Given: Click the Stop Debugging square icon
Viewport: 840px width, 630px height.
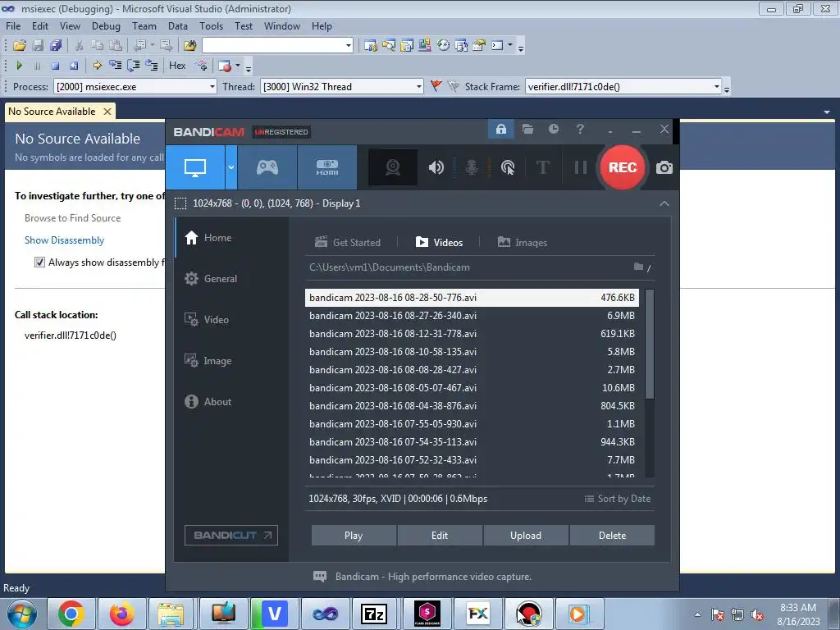Looking at the screenshot, I should (55, 66).
